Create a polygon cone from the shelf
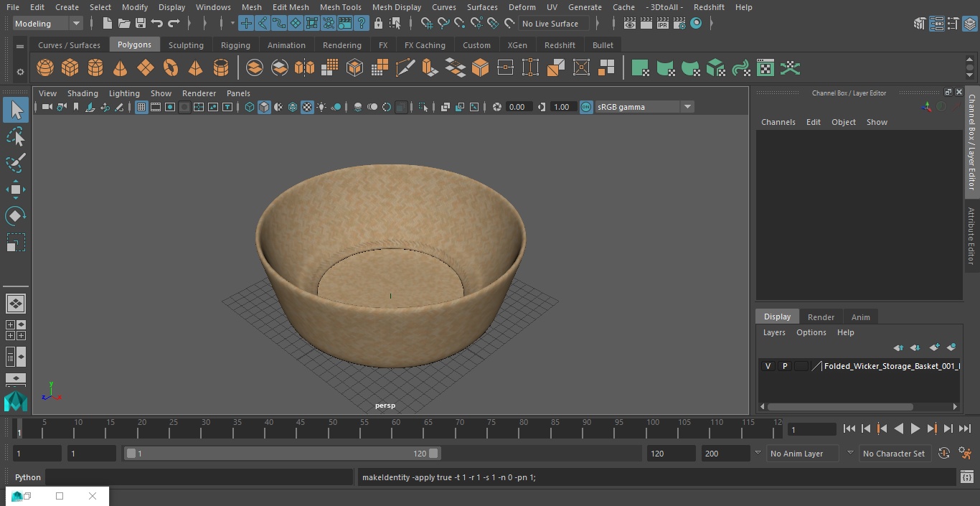Screen dimensions: 980x506 click(x=121, y=68)
